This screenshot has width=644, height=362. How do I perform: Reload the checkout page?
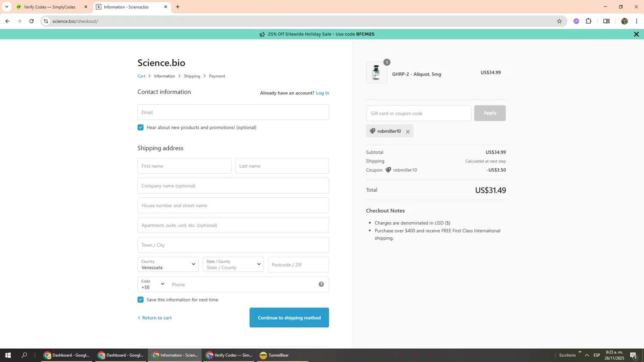[31, 21]
